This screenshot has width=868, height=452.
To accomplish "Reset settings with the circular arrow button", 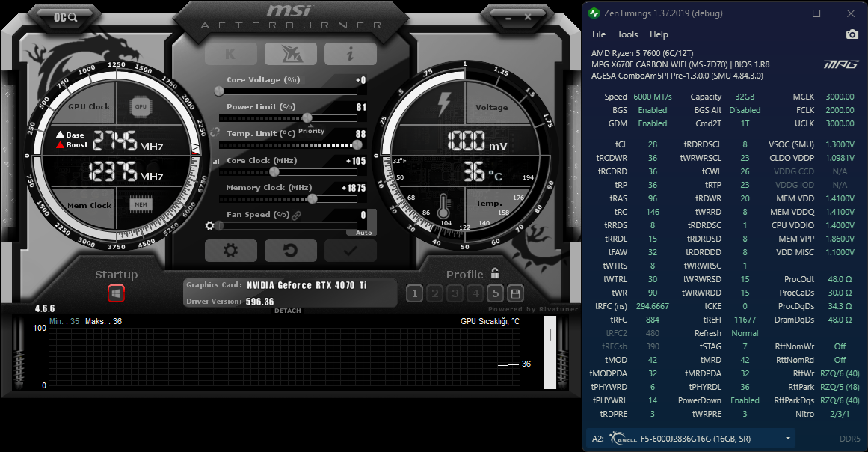I will (291, 251).
